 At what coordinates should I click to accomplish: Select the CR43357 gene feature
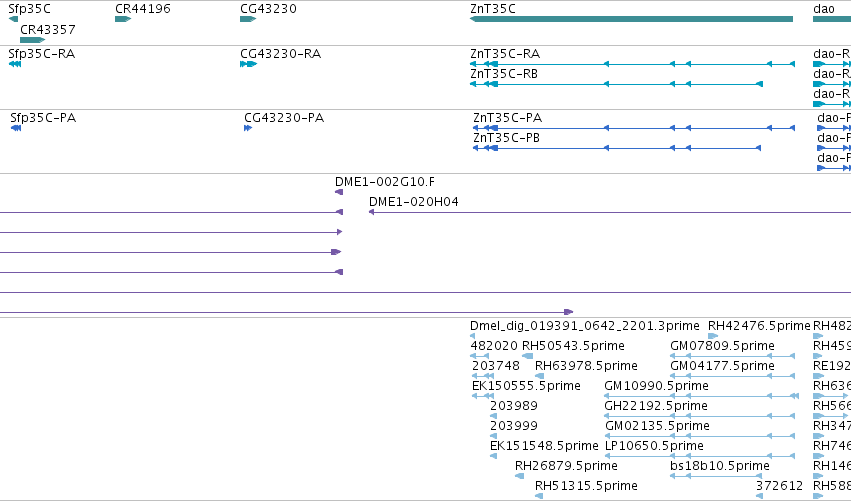33,40
